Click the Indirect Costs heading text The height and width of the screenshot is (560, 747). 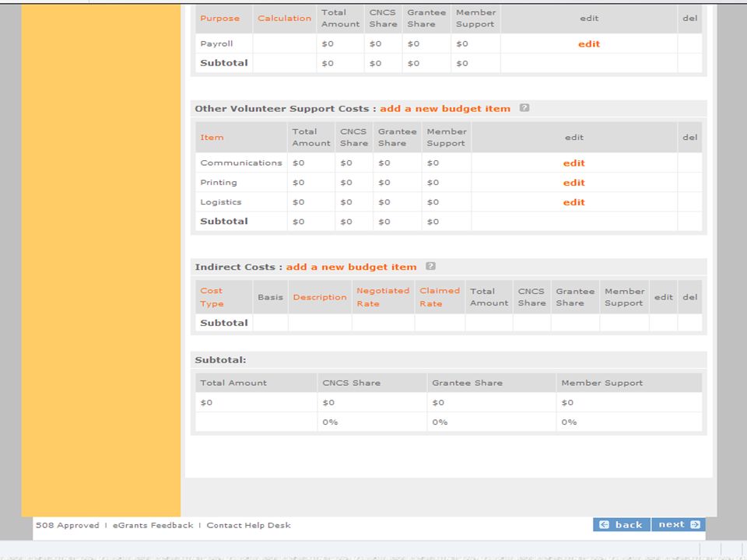click(x=235, y=267)
